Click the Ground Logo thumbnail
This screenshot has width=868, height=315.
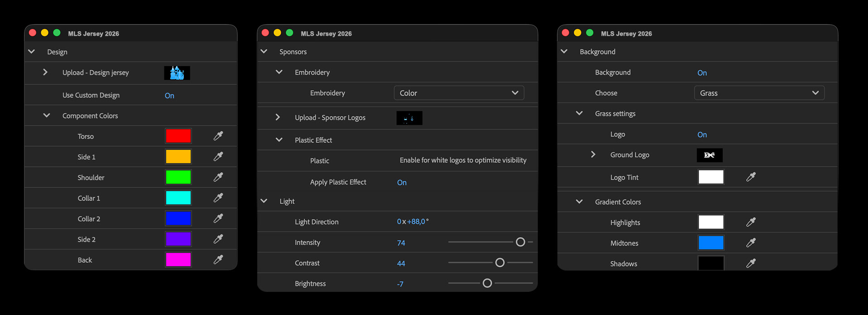click(x=710, y=155)
